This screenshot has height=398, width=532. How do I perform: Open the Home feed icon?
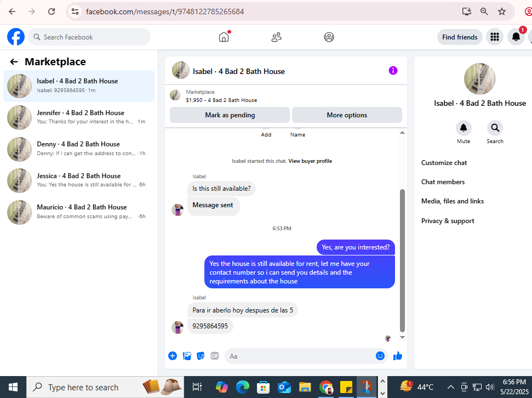224,37
